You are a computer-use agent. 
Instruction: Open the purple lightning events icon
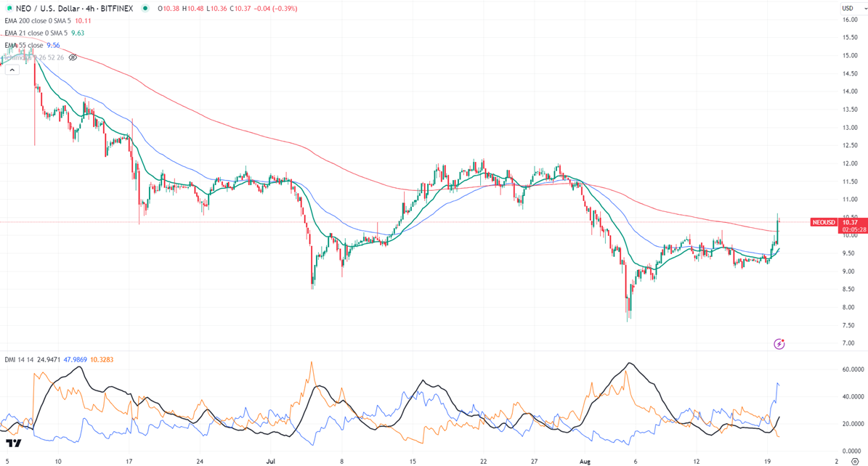(779, 343)
